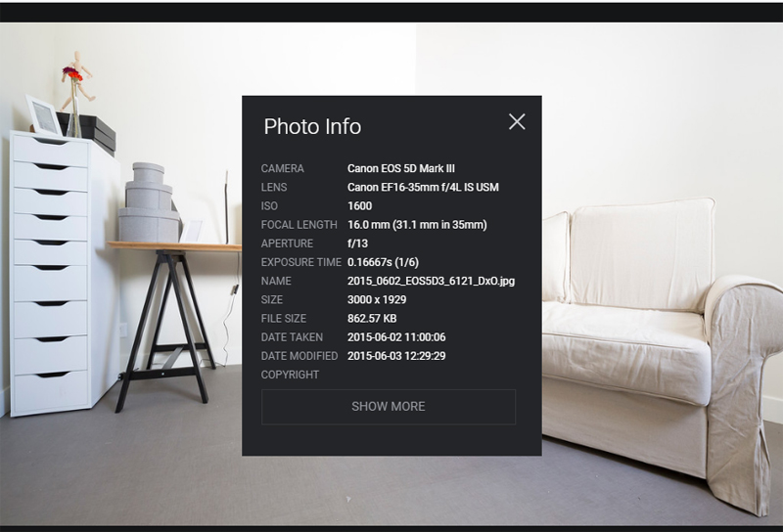The image size is (783, 532).
Task: Click the CAMERA field label
Action: (282, 168)
